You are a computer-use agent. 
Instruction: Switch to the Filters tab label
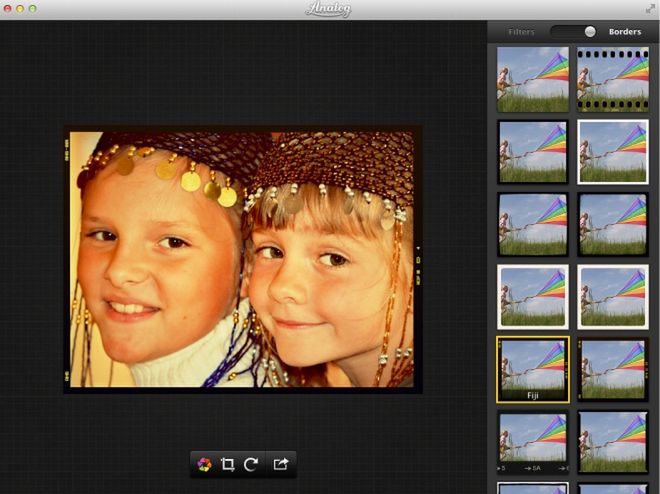[521, 32]
